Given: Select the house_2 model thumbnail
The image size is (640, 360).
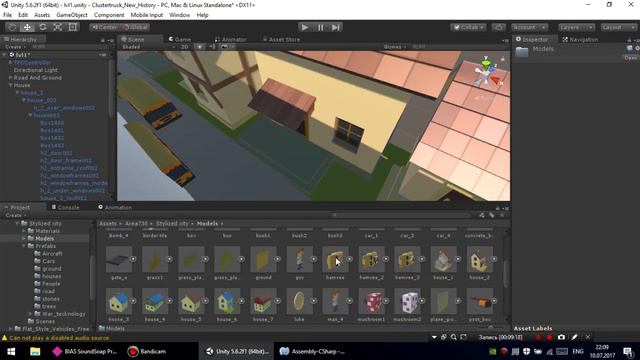Looking at the screenshot, I should click(x=480, y=260).
